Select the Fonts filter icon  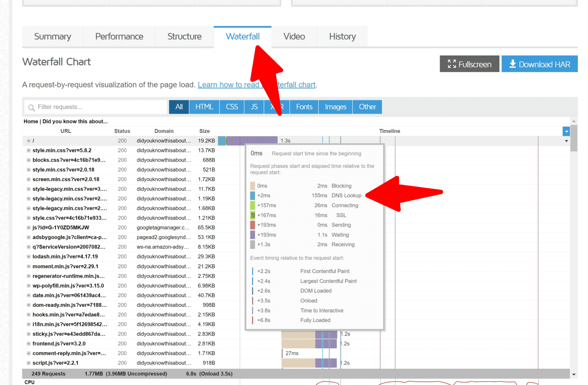click(305, 107)
